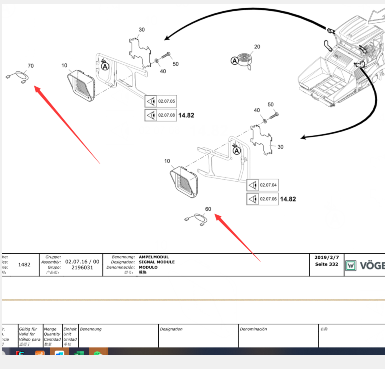Click the circled A marker next to spring part 20
This screenshot has height=369, width=385.
(x=235, y=61)
